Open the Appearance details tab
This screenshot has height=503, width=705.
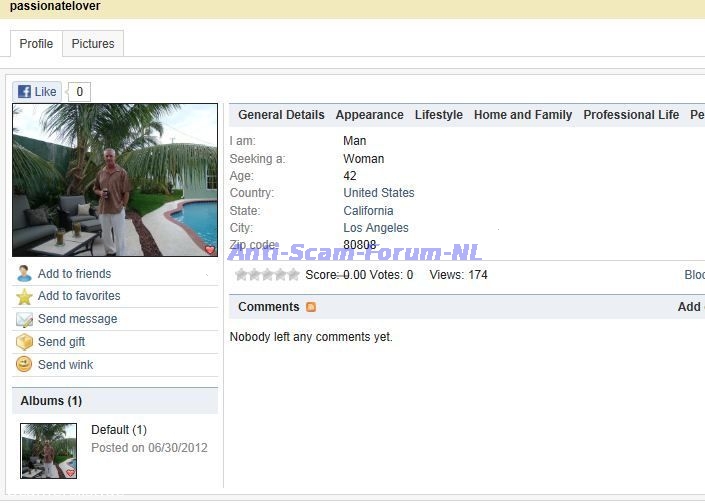(x=369, y=115)
